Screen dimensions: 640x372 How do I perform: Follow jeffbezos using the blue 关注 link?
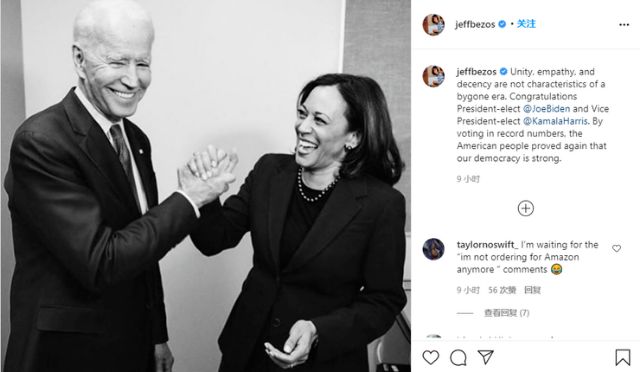coord(526,24)
